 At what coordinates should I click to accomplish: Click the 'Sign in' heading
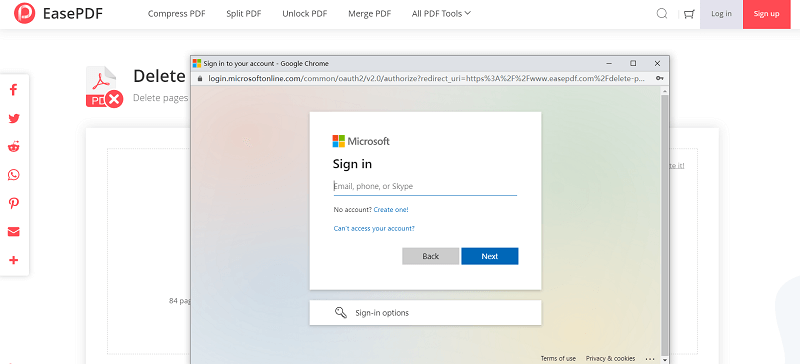tap(352, 164)
